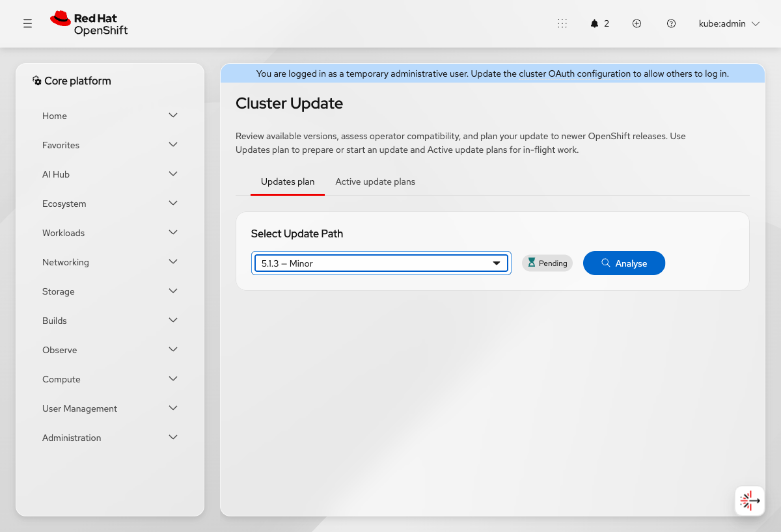Expand the Ecosystem navigation section
Image resolution: width=781 pixels, height=532 pixels.
(x=110, y=204)
